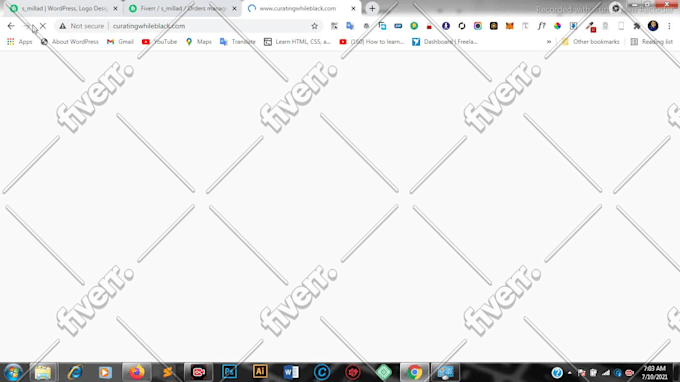Show hidden system tray icons

click(569, 373)
